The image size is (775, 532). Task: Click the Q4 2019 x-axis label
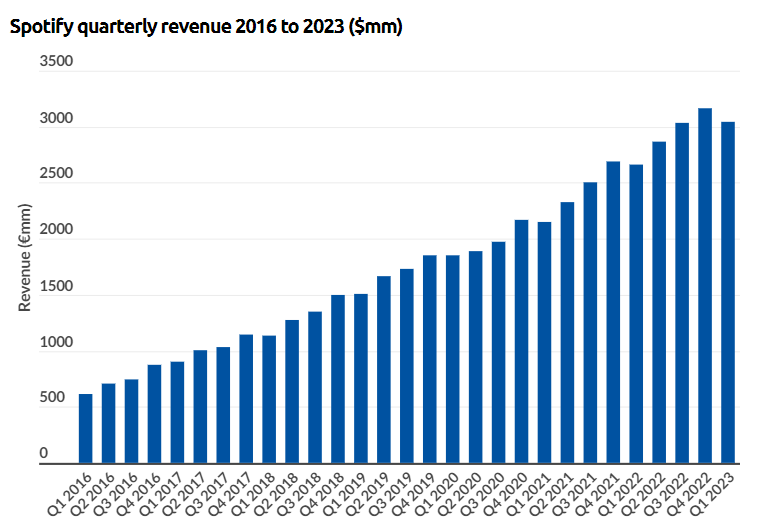pyautogui.click(x=414, y=494)
